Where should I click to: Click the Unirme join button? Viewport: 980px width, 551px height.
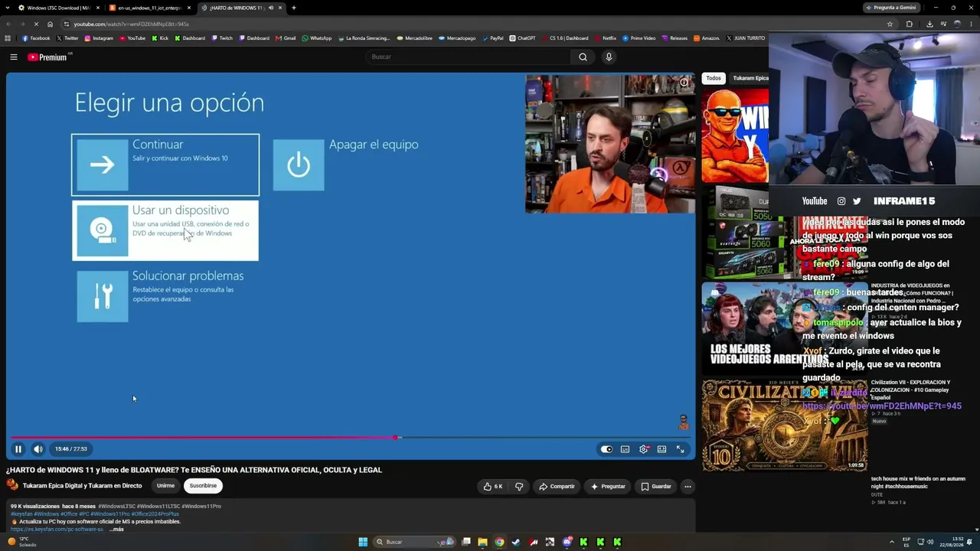coord(165,485)
